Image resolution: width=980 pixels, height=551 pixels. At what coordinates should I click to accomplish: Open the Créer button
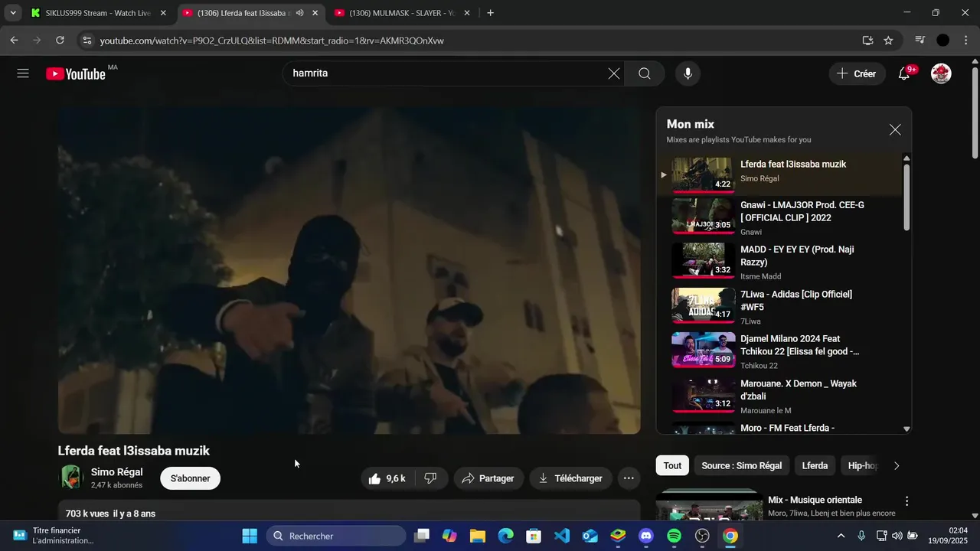pyautogui.click(x=856, y=73)
